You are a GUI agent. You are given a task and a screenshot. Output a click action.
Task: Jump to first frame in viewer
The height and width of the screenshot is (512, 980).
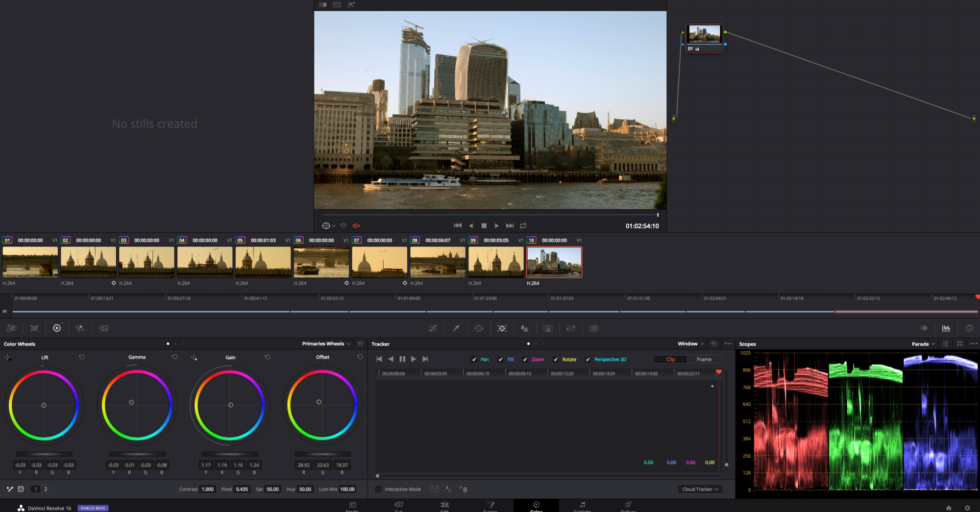pyautogui.click(x=458, y=226)
